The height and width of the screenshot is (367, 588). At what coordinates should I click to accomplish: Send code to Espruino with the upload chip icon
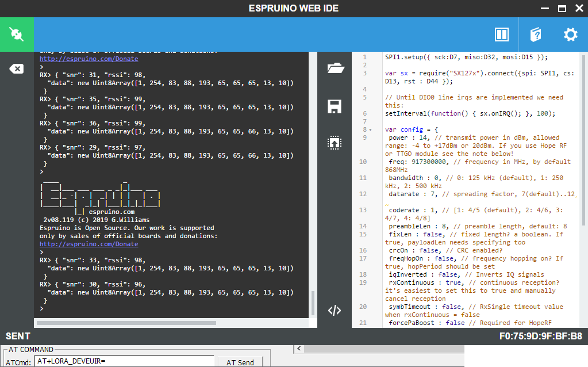(335, 143)
